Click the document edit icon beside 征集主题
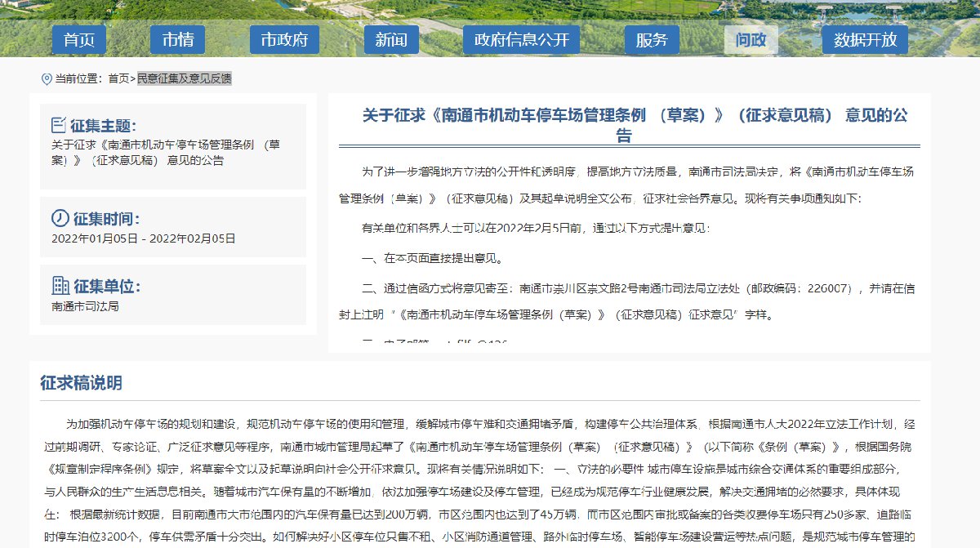980x548 pixels. pos(58,125)
